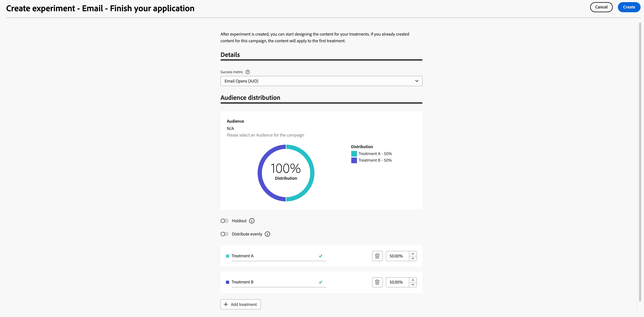Open the Holdout info icon
Viewport: 644px width, 317px height.
[x=252, y=221]
